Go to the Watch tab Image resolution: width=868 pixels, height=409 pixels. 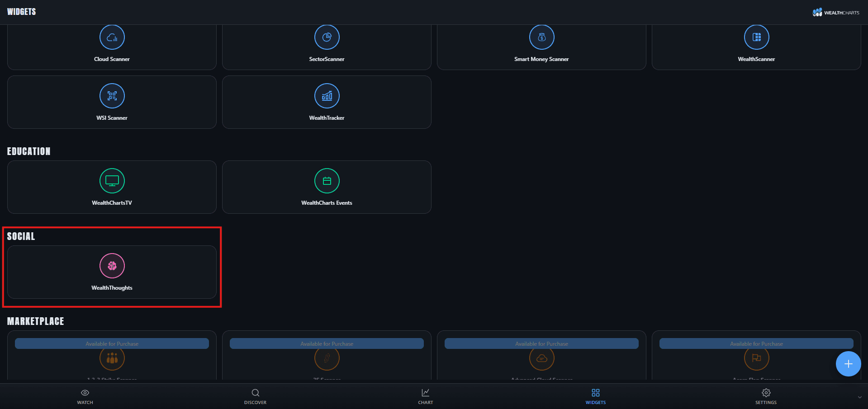point(85,396)
